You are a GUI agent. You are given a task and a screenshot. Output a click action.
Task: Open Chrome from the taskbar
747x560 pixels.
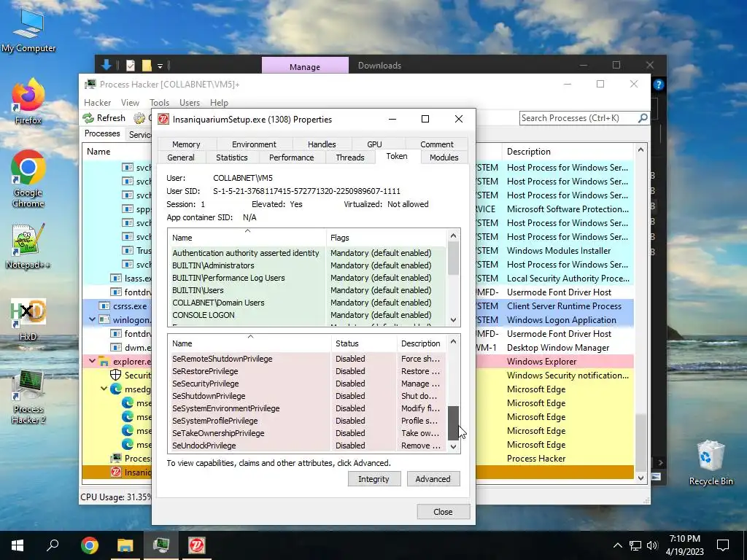coord(89,545)
